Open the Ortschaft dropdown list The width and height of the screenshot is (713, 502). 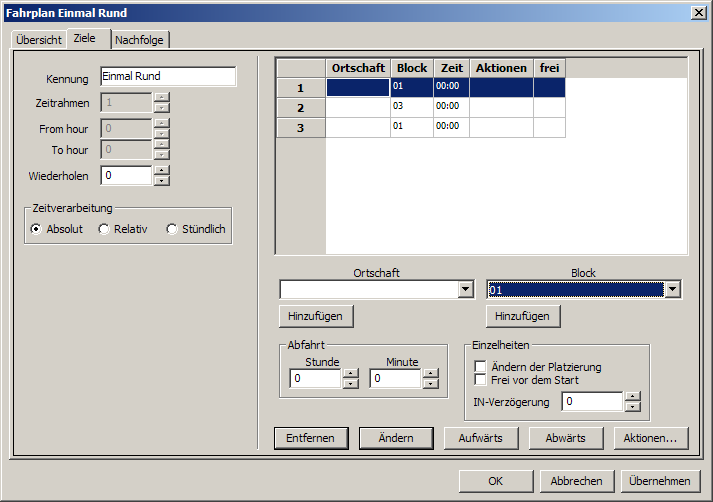coord(464,290)
